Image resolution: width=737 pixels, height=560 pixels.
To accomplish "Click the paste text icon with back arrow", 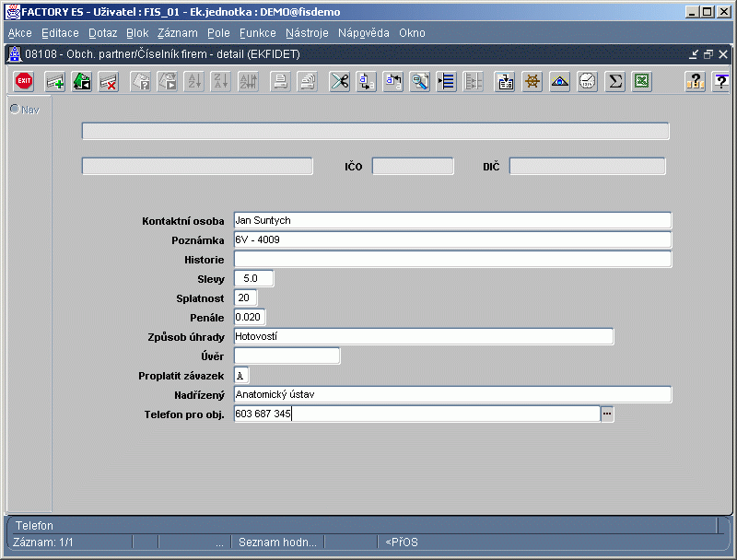I will tap(393, 82).
